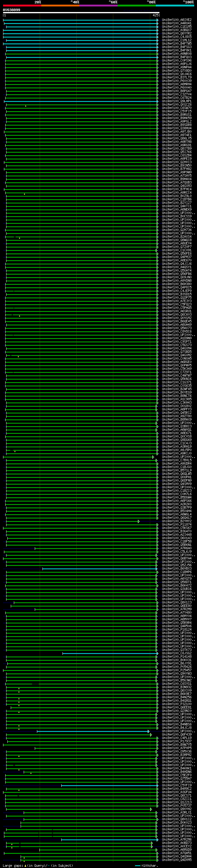This screenshot has width=197, height=868.
Task: Select the UniRef100_C3ZTV4 label
Action: pyautogui.click(x=177, y=94)
